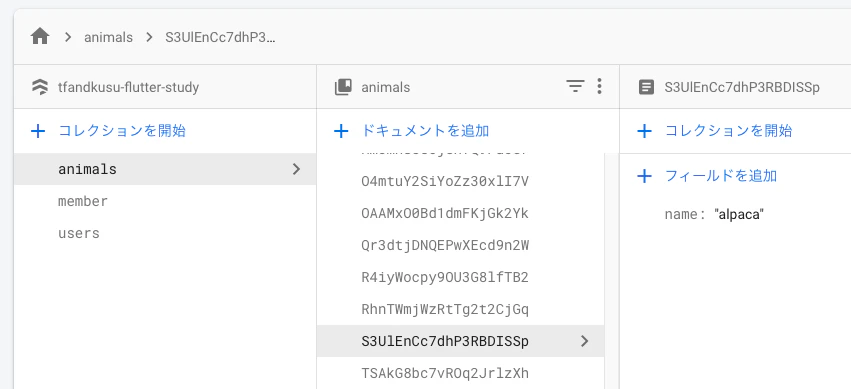Click the plus icon for ドキュメントを追加
The width and height of the screenshot is (851, 389).
tap(341, 131)
